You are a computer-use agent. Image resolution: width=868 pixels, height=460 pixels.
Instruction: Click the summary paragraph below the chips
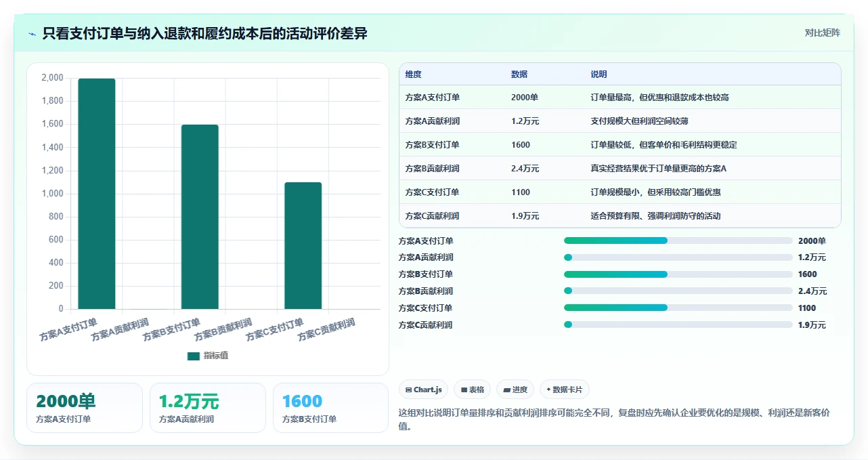[x=615, y=419]
